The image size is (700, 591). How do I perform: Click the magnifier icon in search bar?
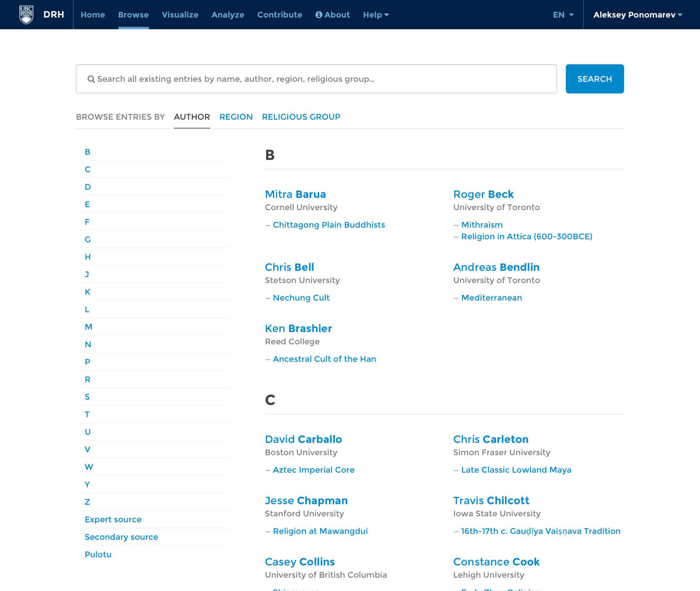point(91,79)
